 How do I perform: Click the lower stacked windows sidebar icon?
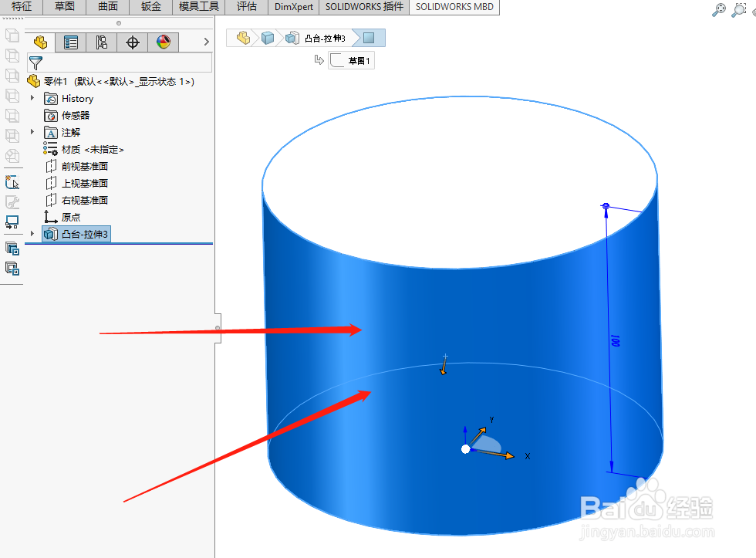click(12, 268)
